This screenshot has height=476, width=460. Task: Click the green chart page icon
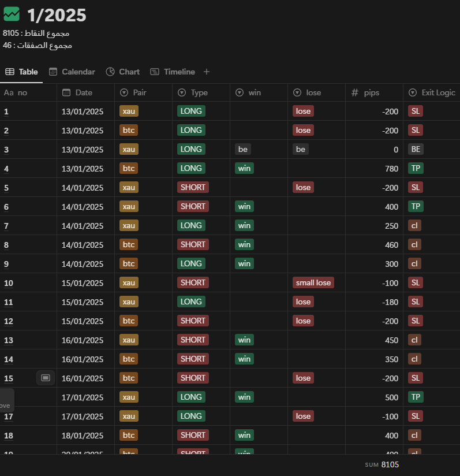pos(12,14)
